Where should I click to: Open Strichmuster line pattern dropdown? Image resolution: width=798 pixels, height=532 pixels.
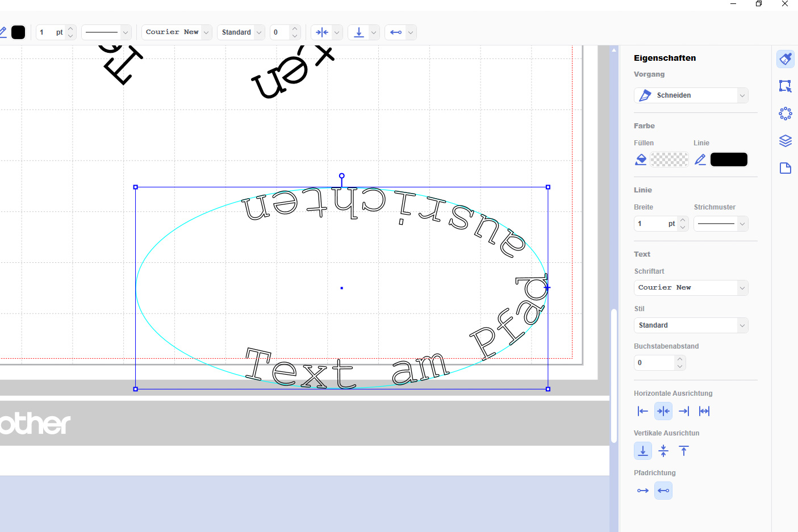721,224
